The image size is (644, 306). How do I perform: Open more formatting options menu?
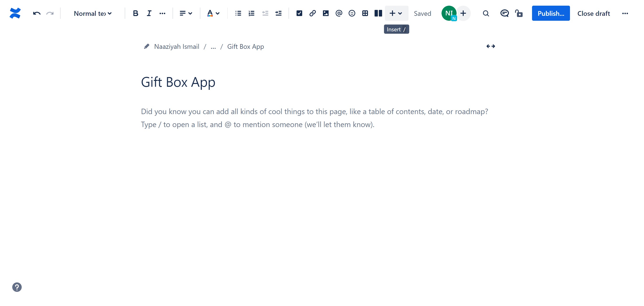162,13
